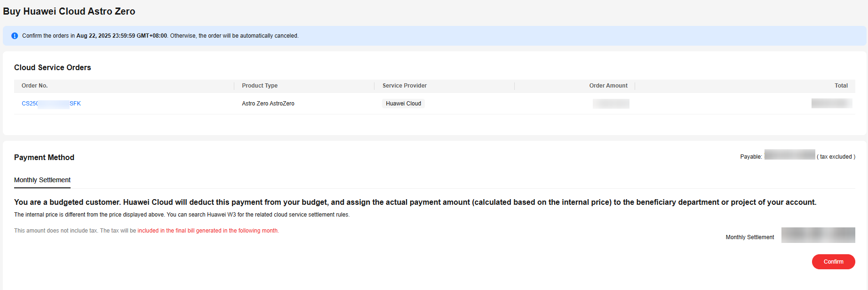Click the Order Amount column header
Image resolution: width=868 pixels, height=290 pixels.
coord(608,86)
